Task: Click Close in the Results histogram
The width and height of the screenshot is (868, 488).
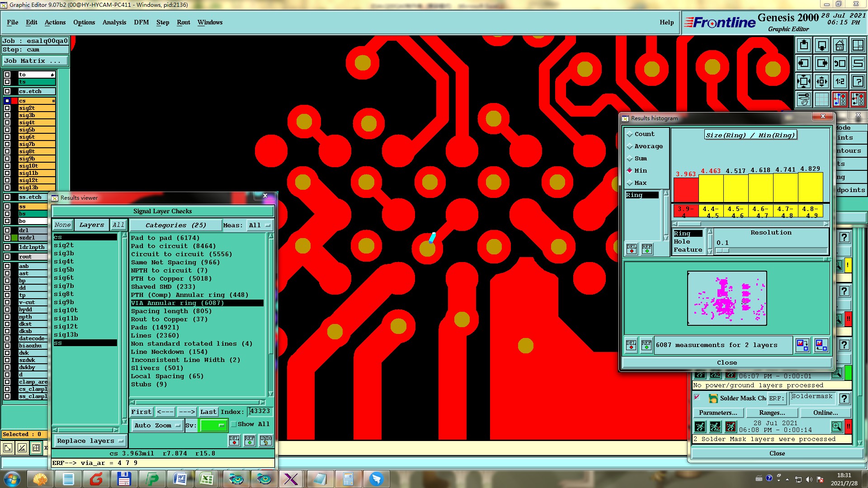Action: point(726,362)
